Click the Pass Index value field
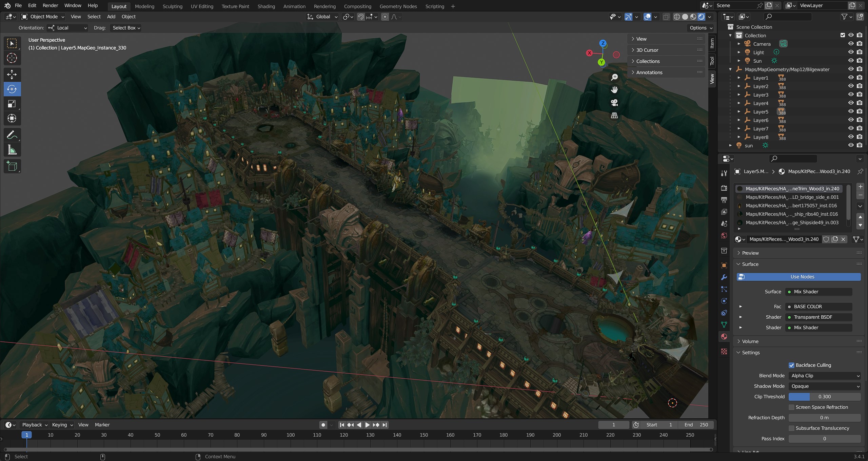868x461 pixels. (x=825, y=439)
